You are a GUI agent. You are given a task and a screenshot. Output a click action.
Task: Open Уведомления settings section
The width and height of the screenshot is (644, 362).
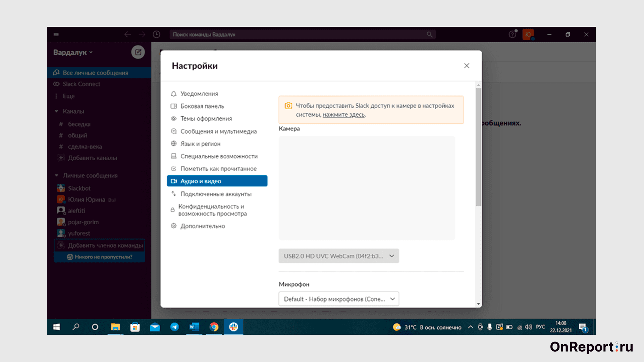tap(217, 94)
